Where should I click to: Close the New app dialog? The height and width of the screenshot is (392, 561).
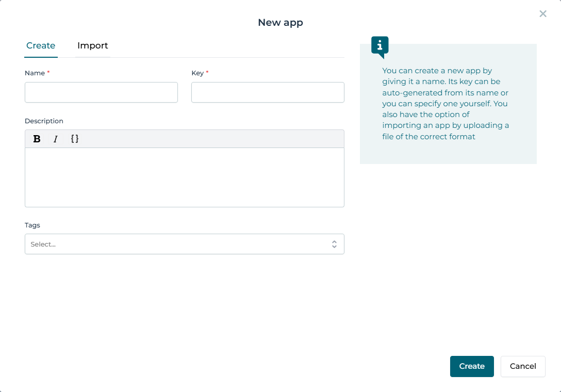[x=543, y=13]
